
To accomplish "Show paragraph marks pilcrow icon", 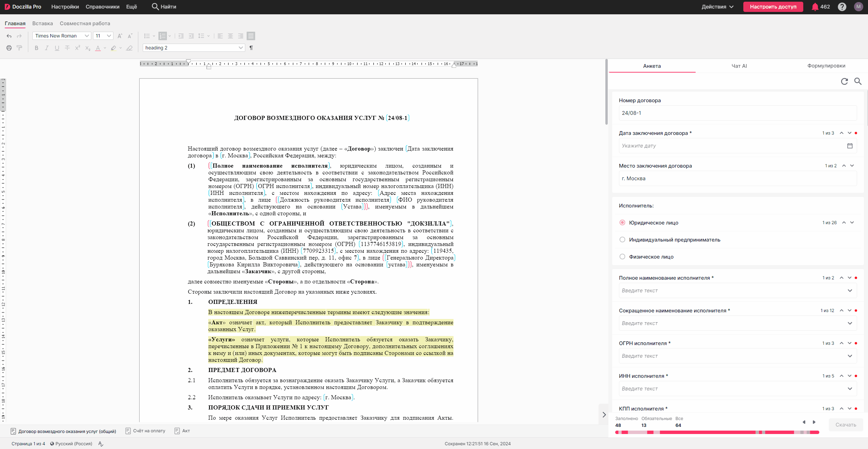I will [251, 48].
